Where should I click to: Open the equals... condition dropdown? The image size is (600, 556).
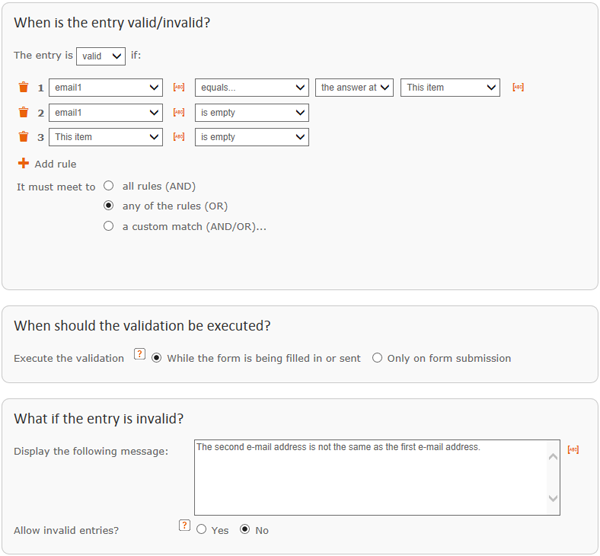coord(252,87)
